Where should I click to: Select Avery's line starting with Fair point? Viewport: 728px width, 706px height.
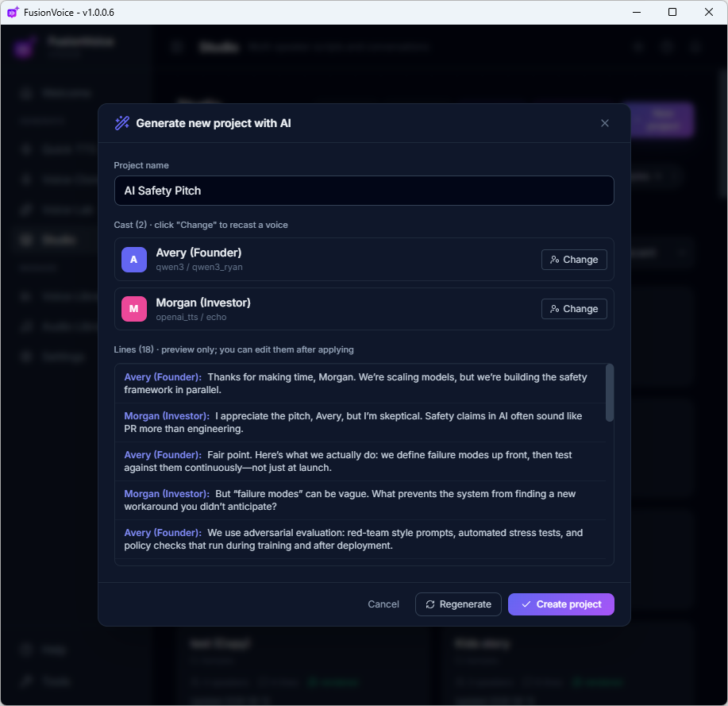click(x=360, y=461)
